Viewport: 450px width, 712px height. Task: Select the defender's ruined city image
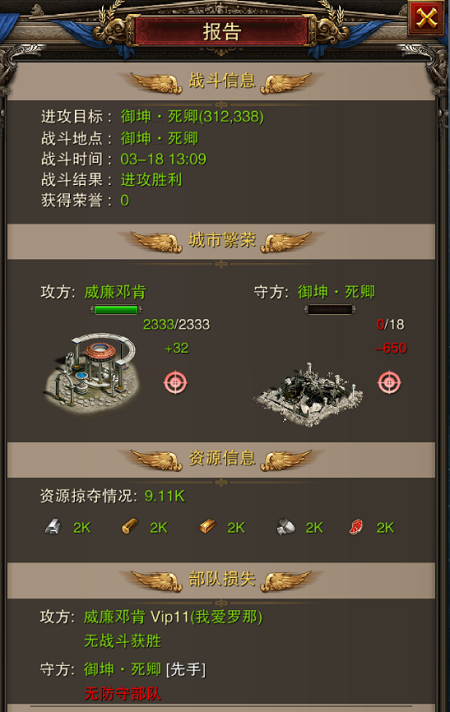tap(309, 394)
